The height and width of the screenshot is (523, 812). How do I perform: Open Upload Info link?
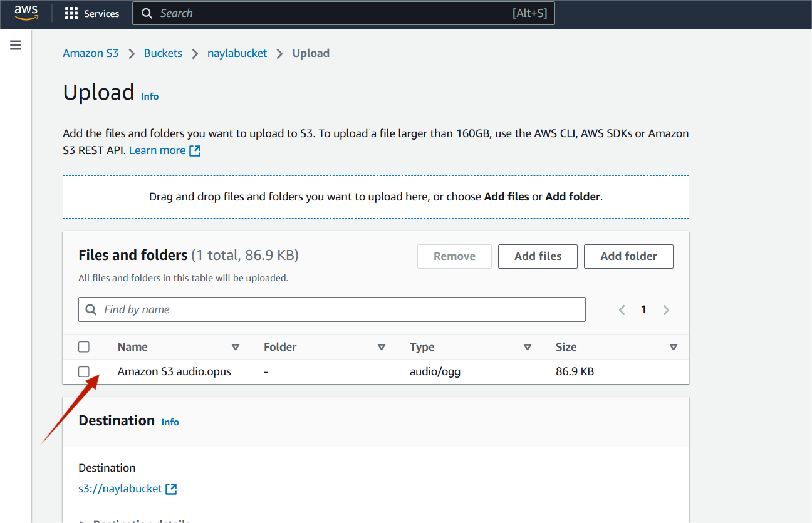pyautogui.click(x=150, y=96)
